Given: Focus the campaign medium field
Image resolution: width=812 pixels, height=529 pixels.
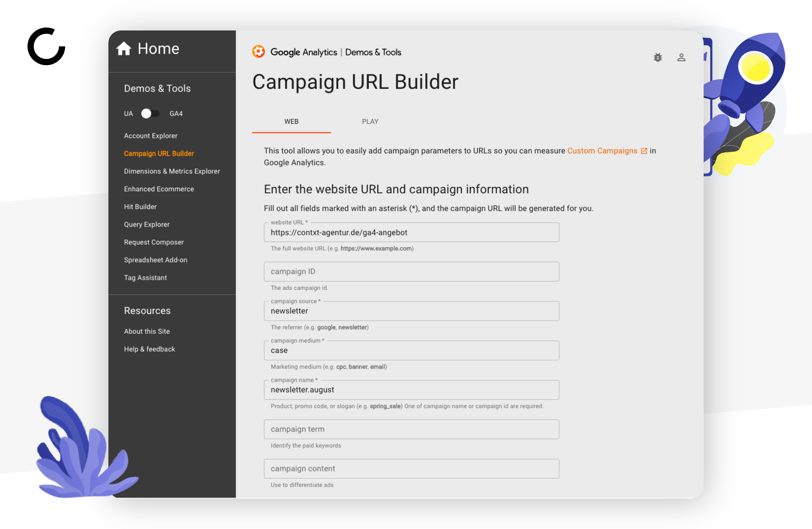Looking at the screenshot, I should 411,350.
